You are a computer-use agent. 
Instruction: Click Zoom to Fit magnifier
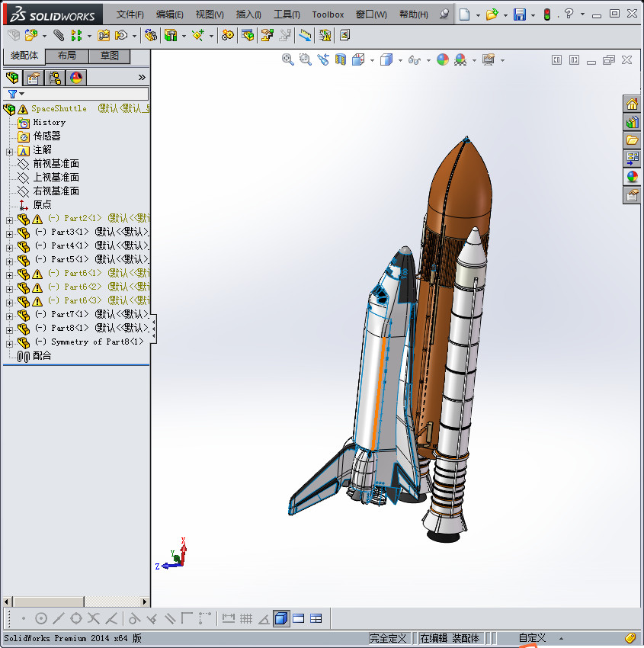287,60
